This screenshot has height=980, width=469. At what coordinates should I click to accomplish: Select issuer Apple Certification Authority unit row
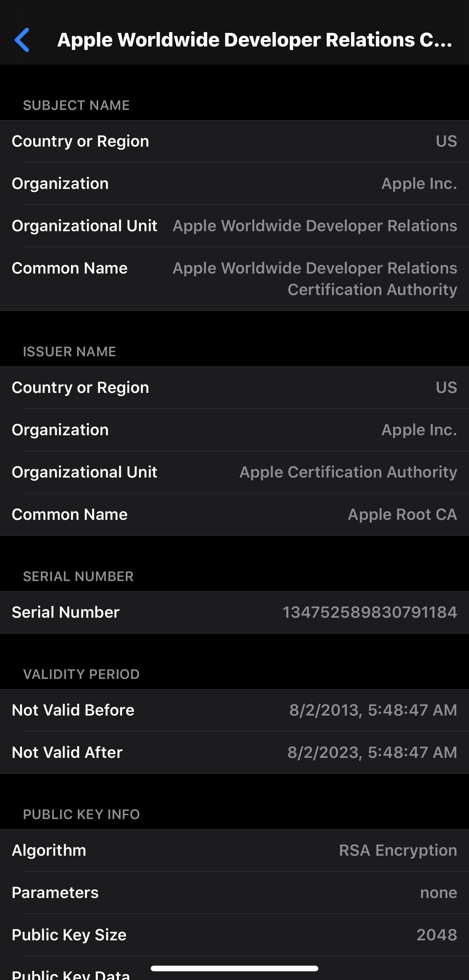pos(234,472)
